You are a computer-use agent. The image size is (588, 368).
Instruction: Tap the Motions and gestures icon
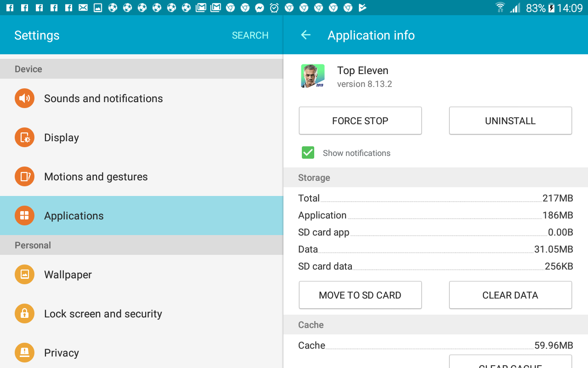[x=24, y=177]
